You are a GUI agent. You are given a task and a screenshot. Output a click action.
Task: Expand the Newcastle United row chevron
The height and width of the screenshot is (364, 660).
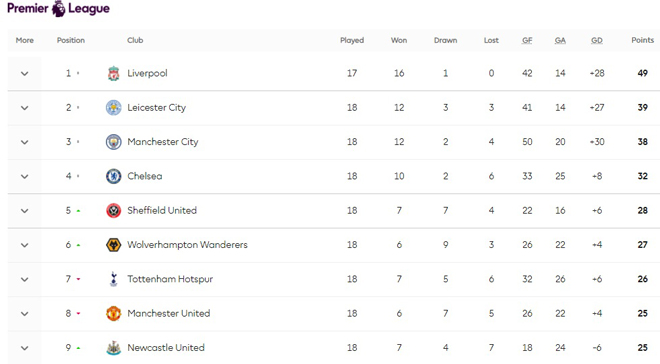[24, 348]
